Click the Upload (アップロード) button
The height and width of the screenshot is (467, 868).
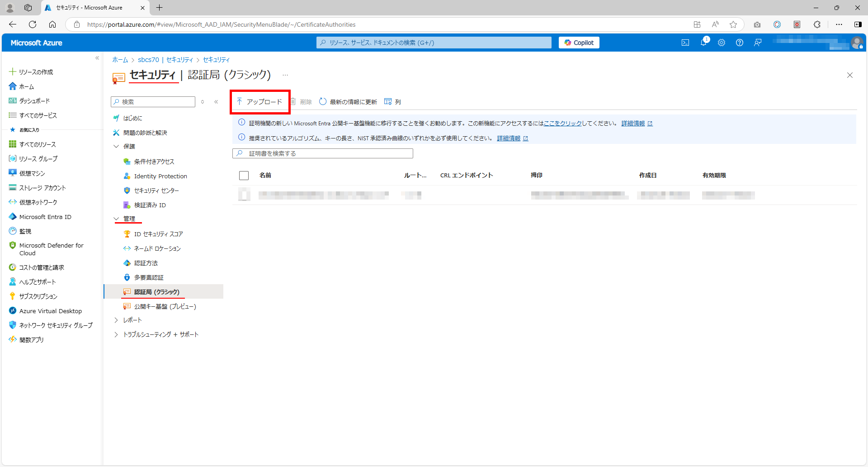(x=260, y=102)
